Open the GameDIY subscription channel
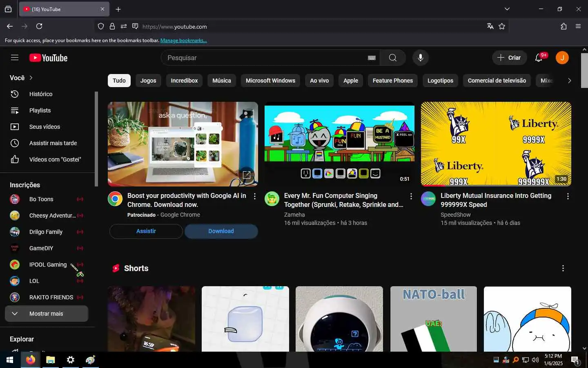This screenshot has height=368, width=588. (47, 248)
